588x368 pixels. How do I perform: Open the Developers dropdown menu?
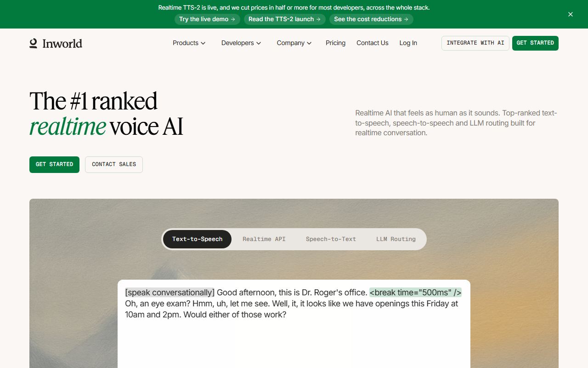(241, 43)
